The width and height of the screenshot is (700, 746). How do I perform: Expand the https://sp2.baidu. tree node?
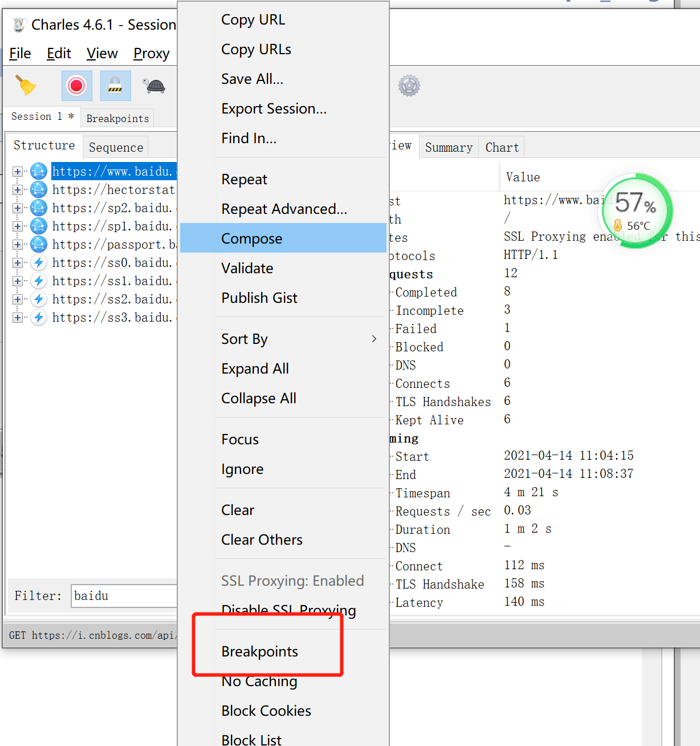pos(18,208)
